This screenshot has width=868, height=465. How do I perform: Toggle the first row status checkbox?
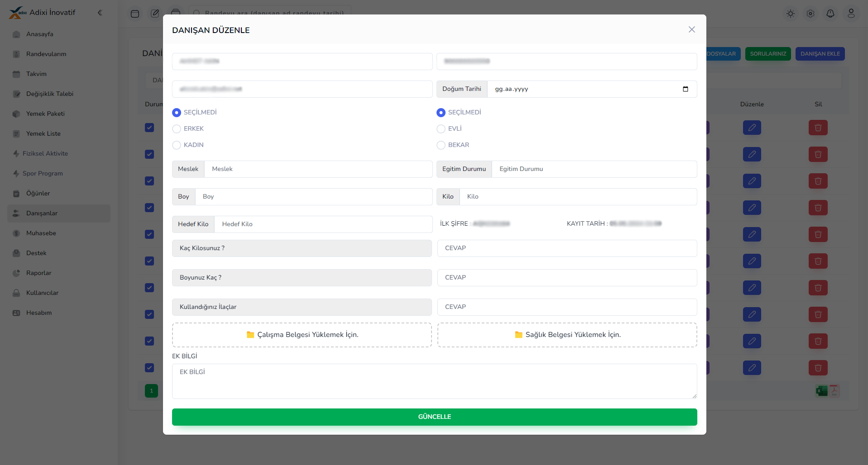(149, 128)
